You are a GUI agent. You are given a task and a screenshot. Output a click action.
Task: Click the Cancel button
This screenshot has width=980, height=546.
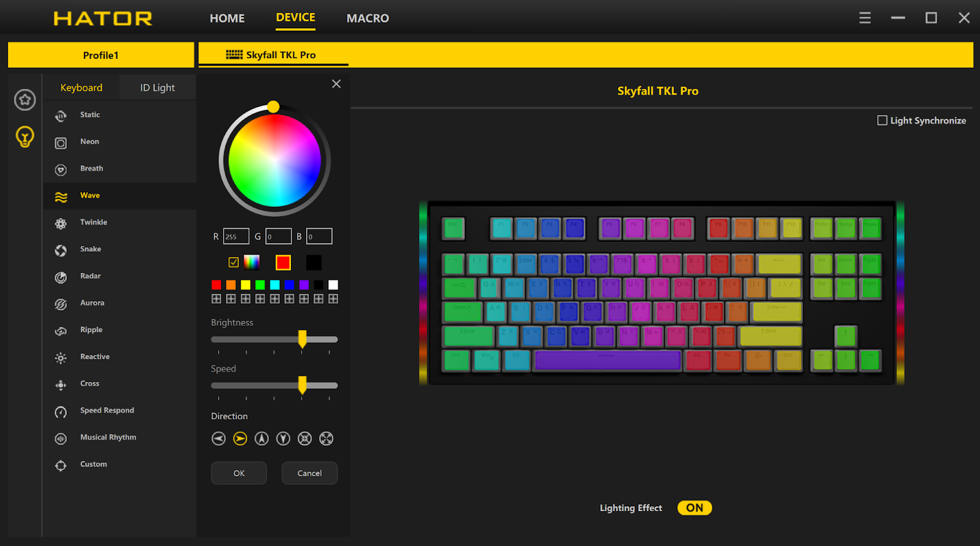coord(309,473)
